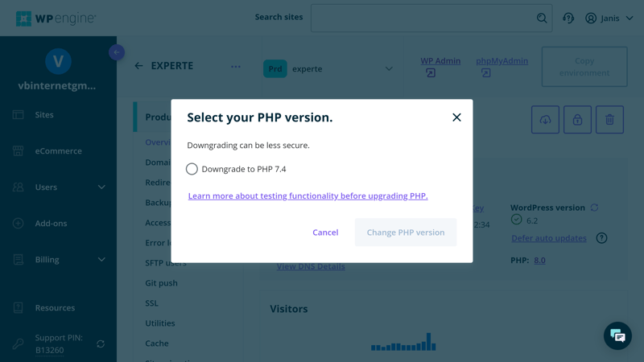This screenshot has width=644, height=362.
Task: Go back using the EXPERTE back arrow
Action: click(138, 66)
